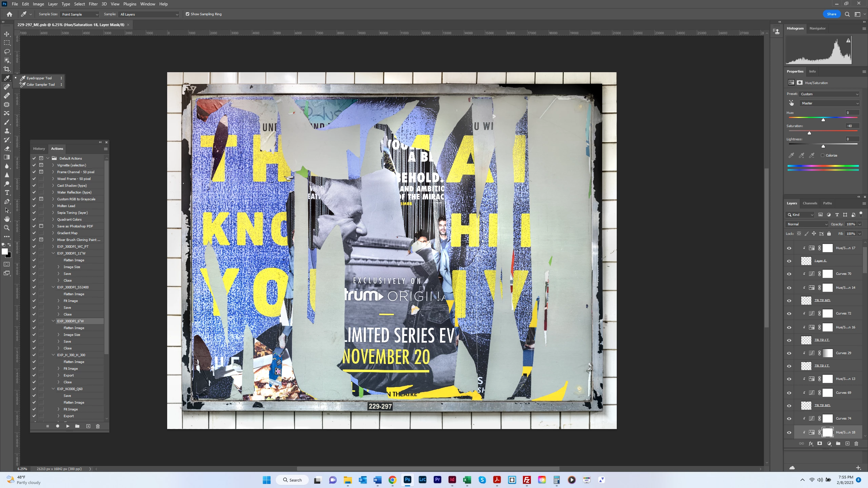Select the Crop tool
Screen dimensions: 868x488
tap(7, 69)
